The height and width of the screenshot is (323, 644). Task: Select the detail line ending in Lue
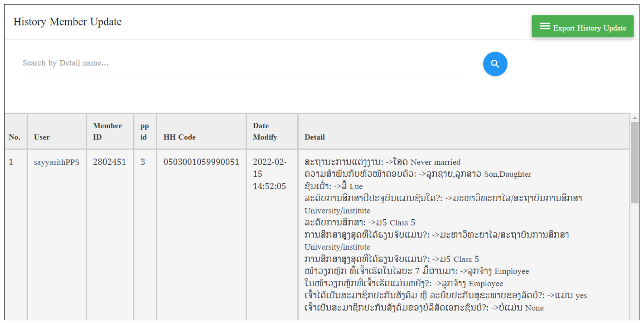pyautogui.click(x=334, y=186)
